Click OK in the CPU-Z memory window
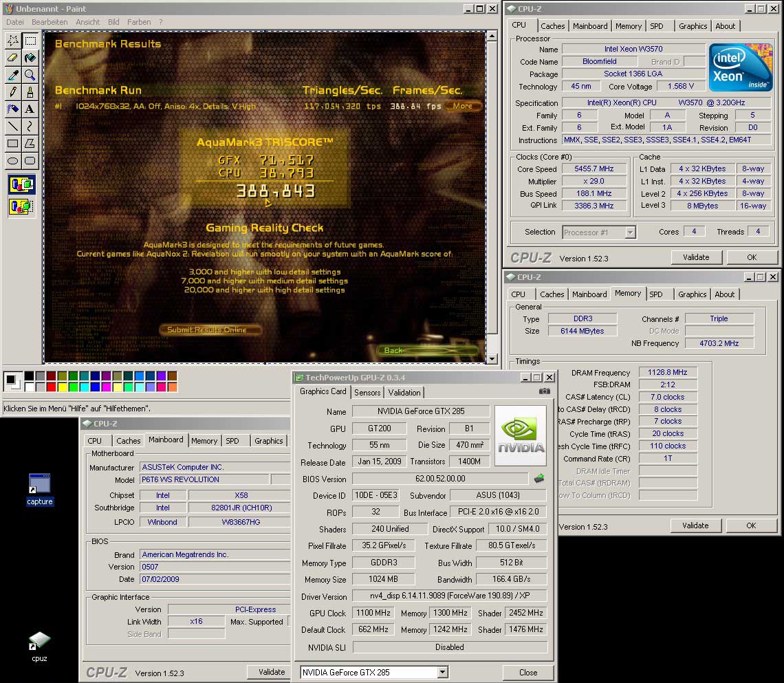 pos(751,525)
